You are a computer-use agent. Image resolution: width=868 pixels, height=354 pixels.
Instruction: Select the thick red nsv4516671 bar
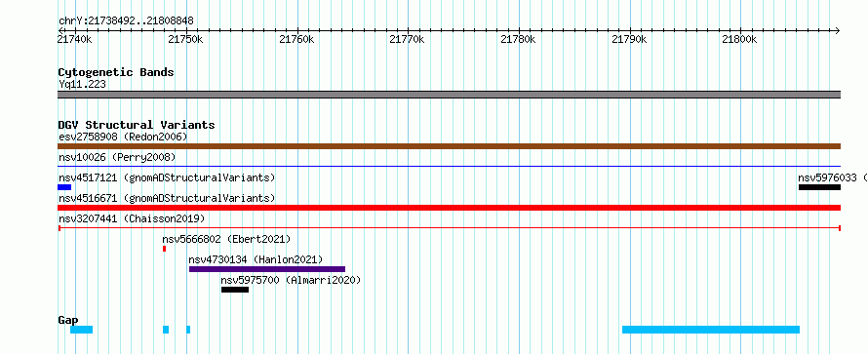click(x=449, y=208)
